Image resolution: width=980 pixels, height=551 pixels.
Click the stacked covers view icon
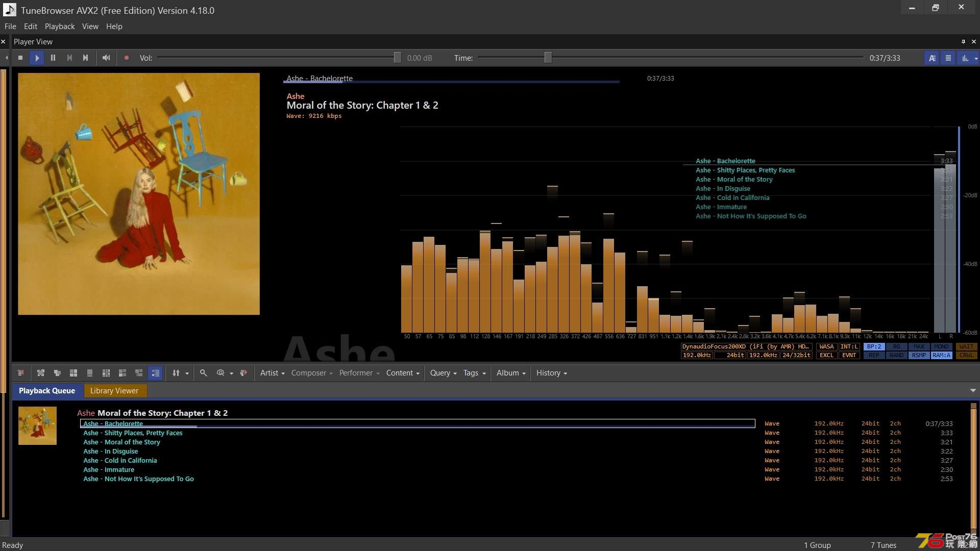(57, 373)
